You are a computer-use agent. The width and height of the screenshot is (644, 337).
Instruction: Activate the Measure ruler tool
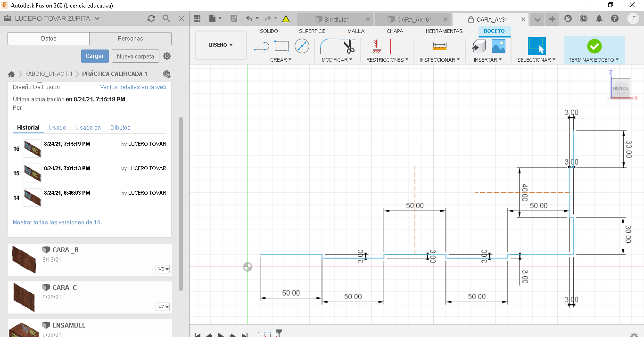tap(439, 46)
